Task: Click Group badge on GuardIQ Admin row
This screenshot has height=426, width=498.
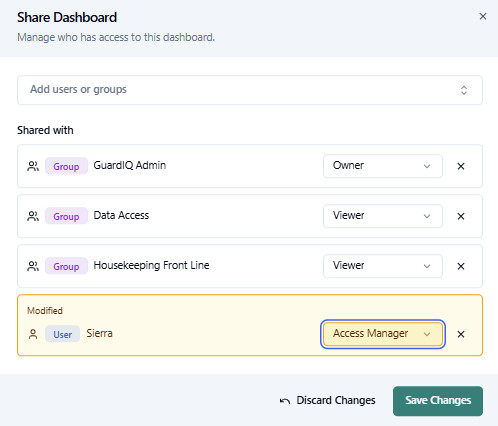Action: pos(66,166)
